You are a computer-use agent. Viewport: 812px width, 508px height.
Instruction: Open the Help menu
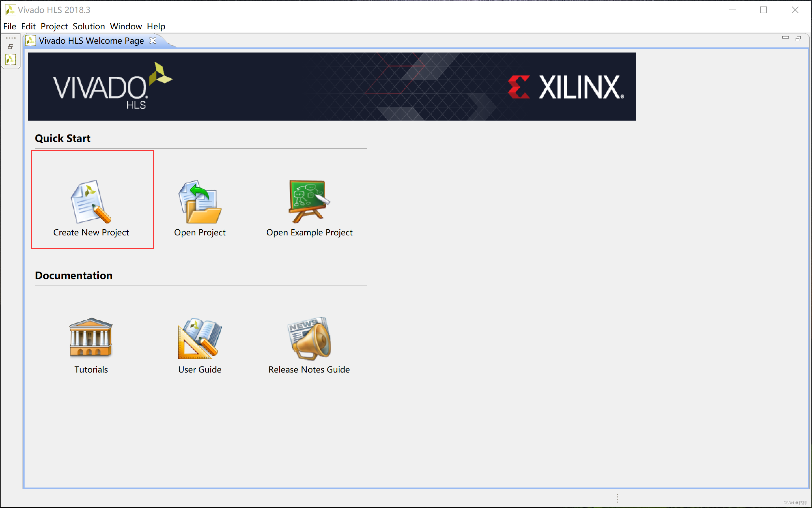pyautogui.click(x=156, y=26)
